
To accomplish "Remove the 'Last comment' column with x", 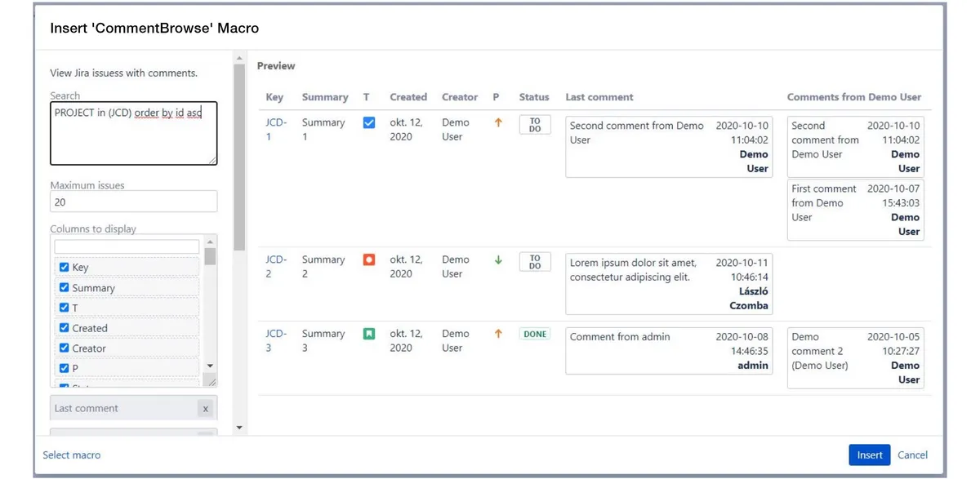I will (x=206, y=409).
